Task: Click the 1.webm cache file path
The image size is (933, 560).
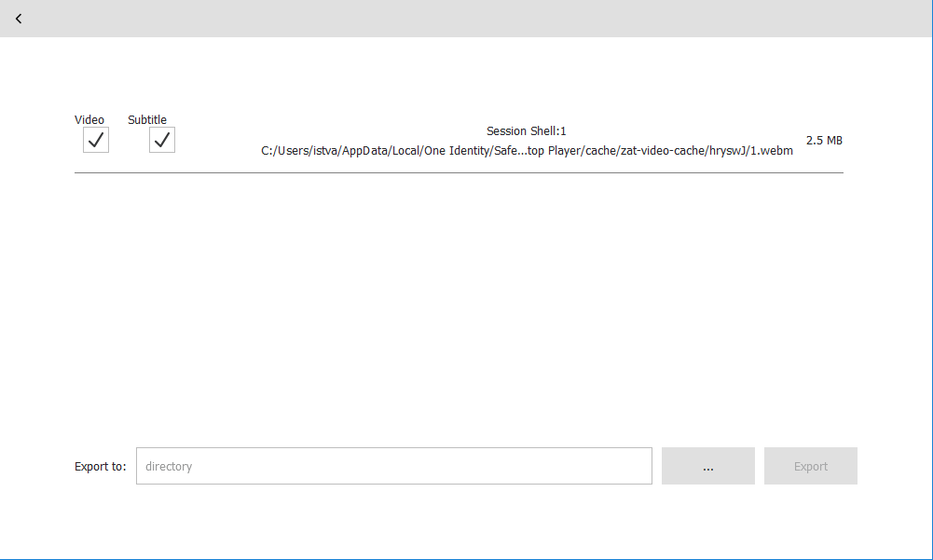Action: 527,151
